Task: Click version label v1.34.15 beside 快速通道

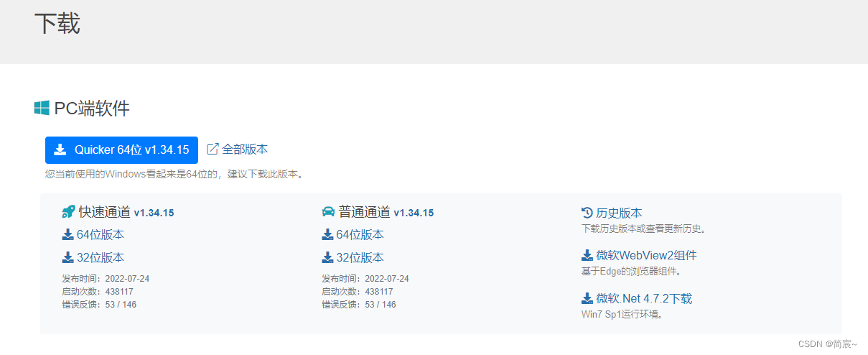Action: click(x=154, y=213)
